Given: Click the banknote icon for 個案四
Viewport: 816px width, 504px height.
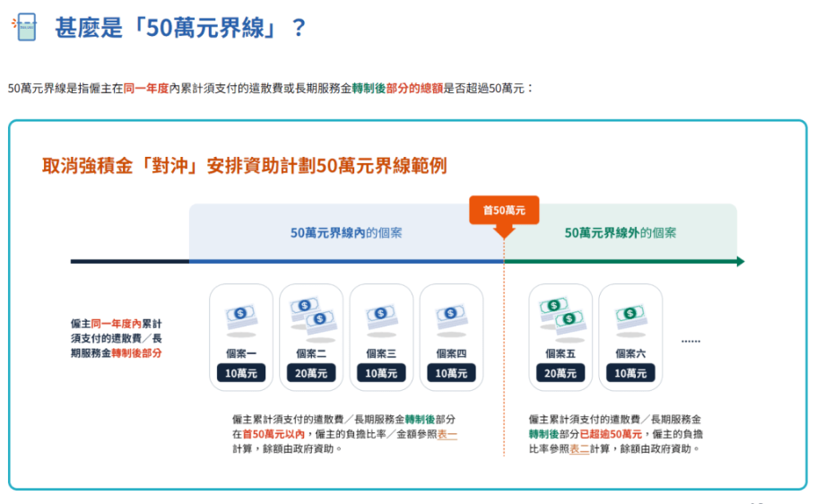Looking at the screenshot, I should click(451, 315).
